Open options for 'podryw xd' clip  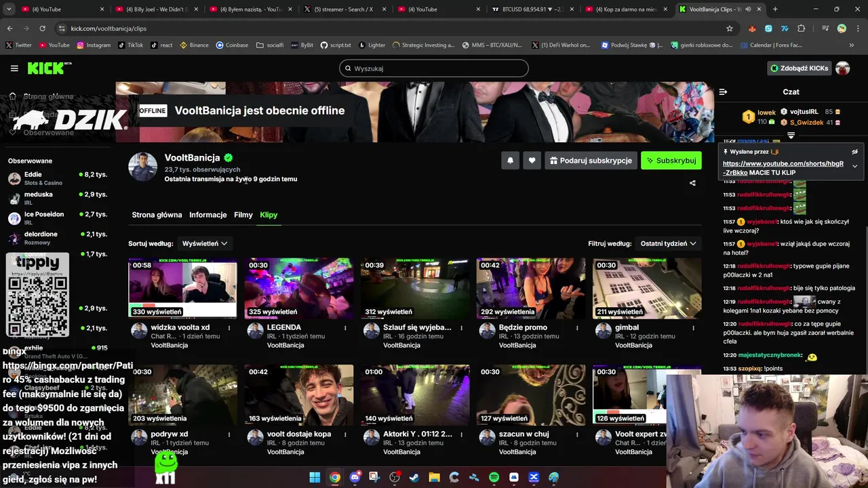pos(229,434)
